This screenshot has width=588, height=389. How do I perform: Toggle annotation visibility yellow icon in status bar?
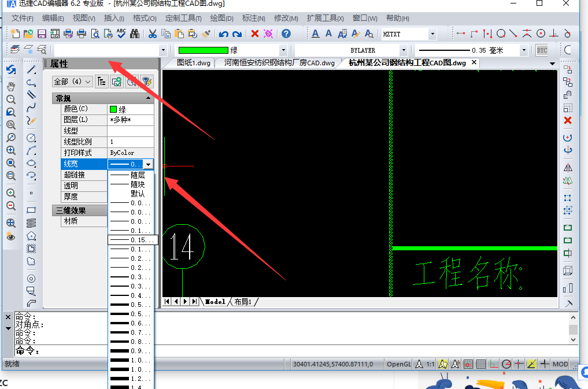point(443,364)
